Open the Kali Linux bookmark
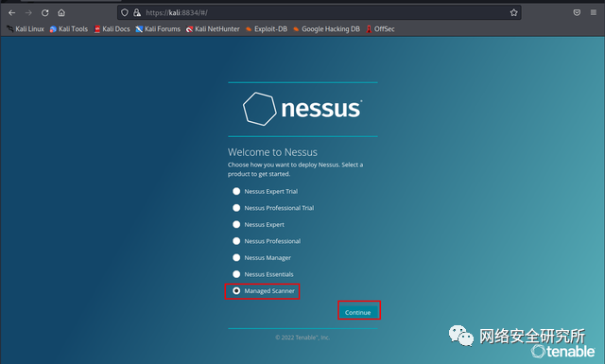 coord(26,29)
